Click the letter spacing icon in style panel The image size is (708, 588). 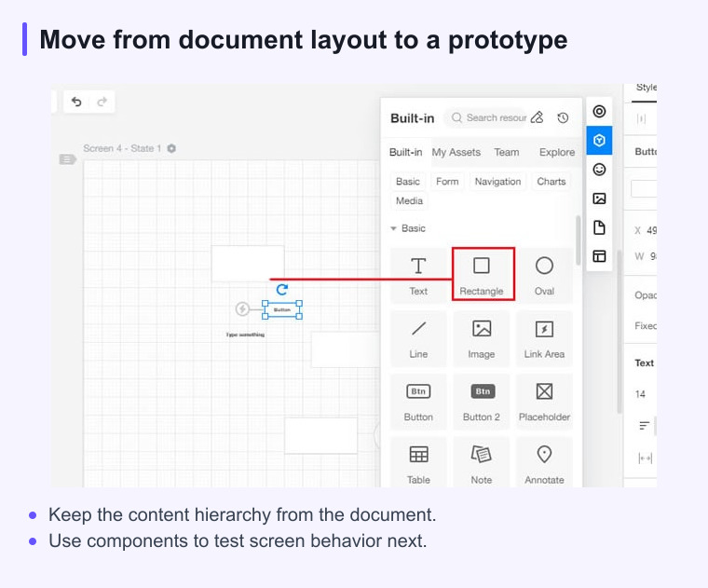[x=646, y=458]
